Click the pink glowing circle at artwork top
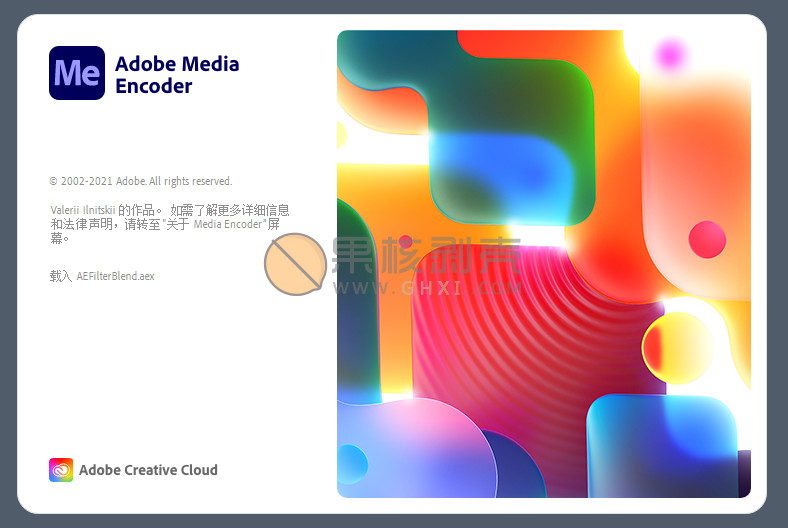Viewport: 788px width, 528px height. click(671, 53)
